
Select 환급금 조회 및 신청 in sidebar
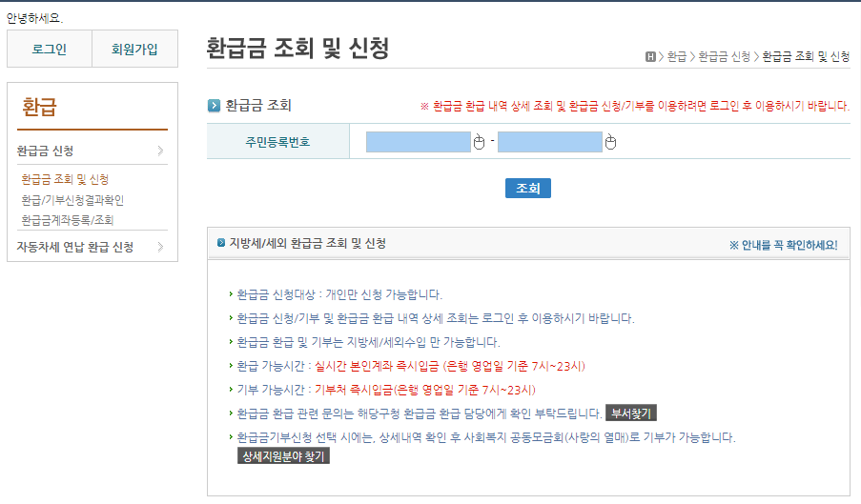(65, 179)
